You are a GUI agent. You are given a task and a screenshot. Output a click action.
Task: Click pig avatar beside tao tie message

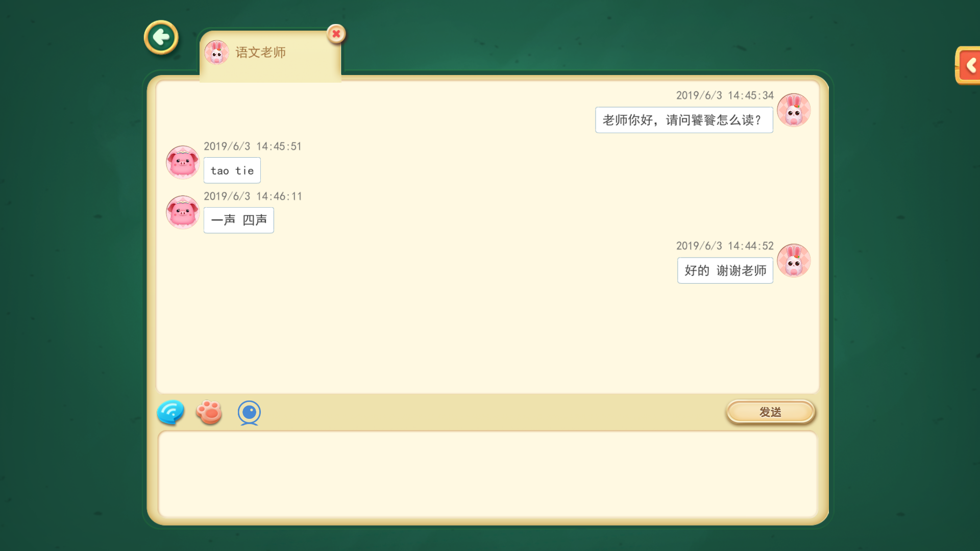pyautogui.click(x=183, y=162)
